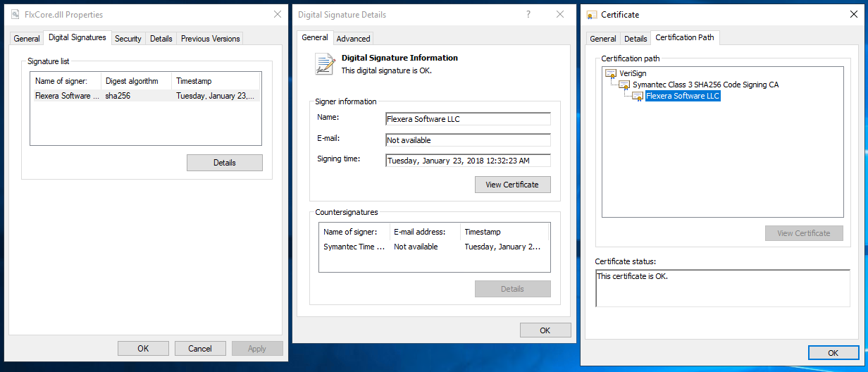Click the VeriSign certificate icon in path
This screenshot has width=868, height=372.
click(611, 73)
